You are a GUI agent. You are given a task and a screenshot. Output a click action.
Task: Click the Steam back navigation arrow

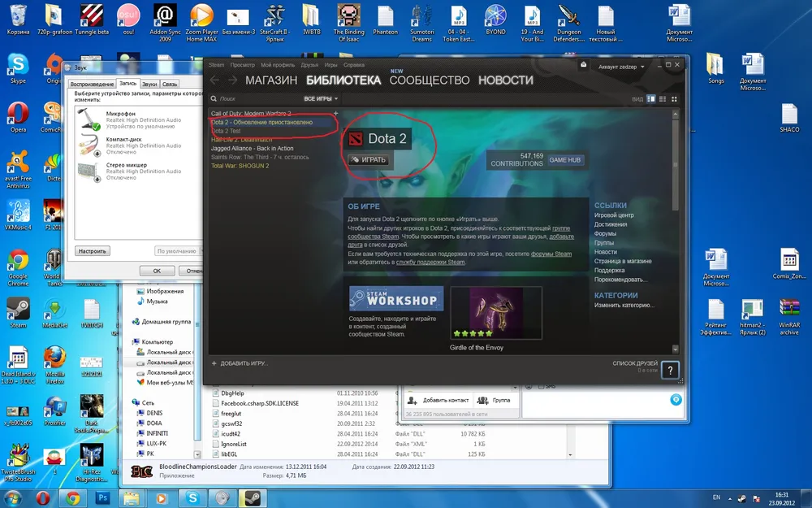click(215, 80)
